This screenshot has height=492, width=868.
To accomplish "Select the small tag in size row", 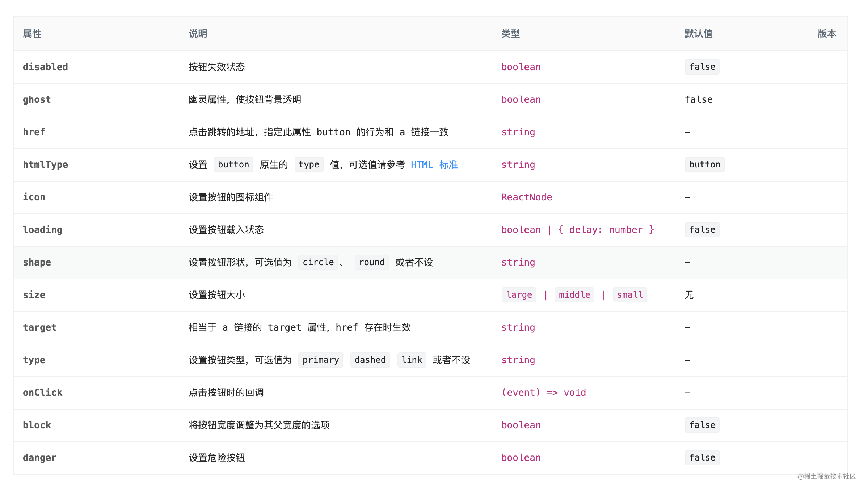I will pyautogui.click(x=630, y=294).
